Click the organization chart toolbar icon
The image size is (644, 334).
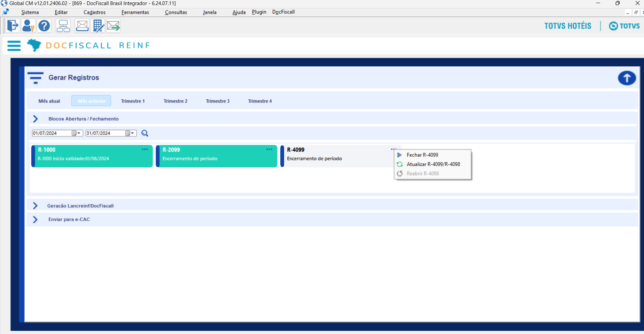coord(63,26)
